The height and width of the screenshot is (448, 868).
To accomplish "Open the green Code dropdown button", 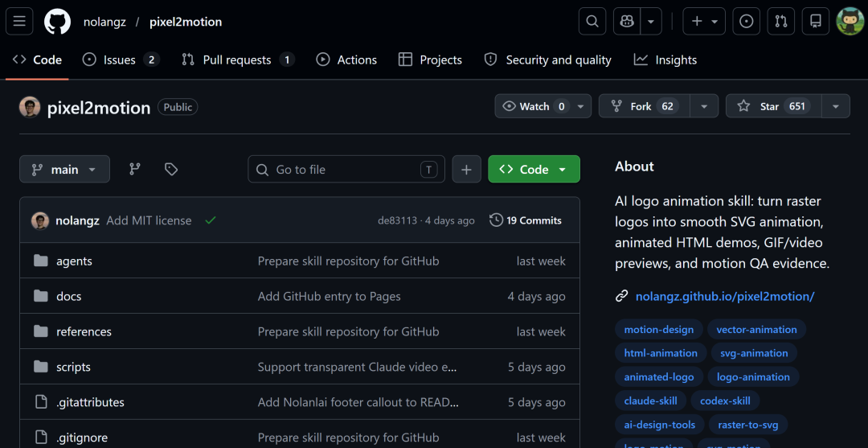I will click(x=534, y=170).
